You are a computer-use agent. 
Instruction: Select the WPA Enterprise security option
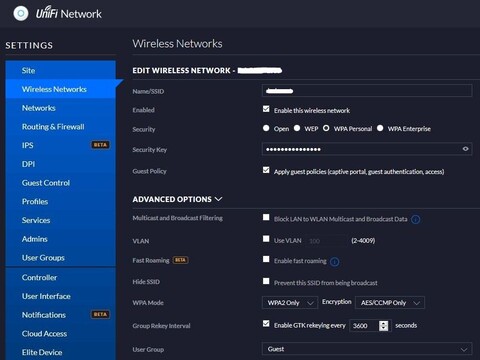pyautogui.click(x=380, y=128)
